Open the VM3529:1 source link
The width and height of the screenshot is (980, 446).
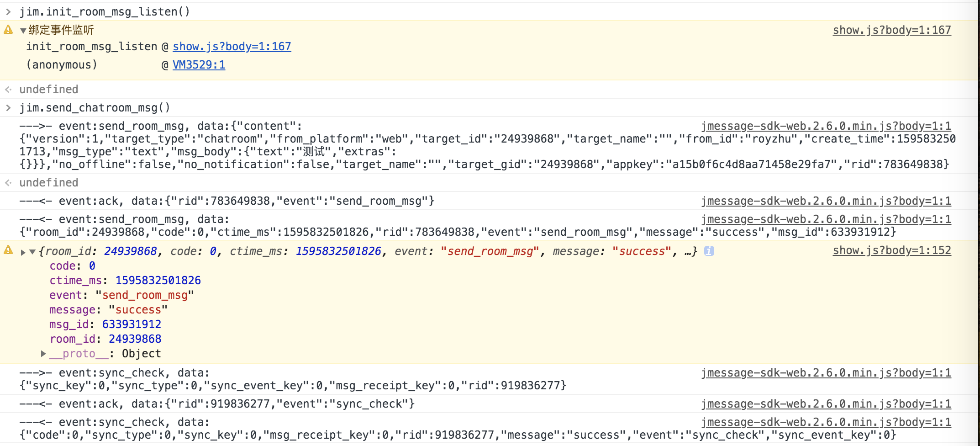coord(199,65)
